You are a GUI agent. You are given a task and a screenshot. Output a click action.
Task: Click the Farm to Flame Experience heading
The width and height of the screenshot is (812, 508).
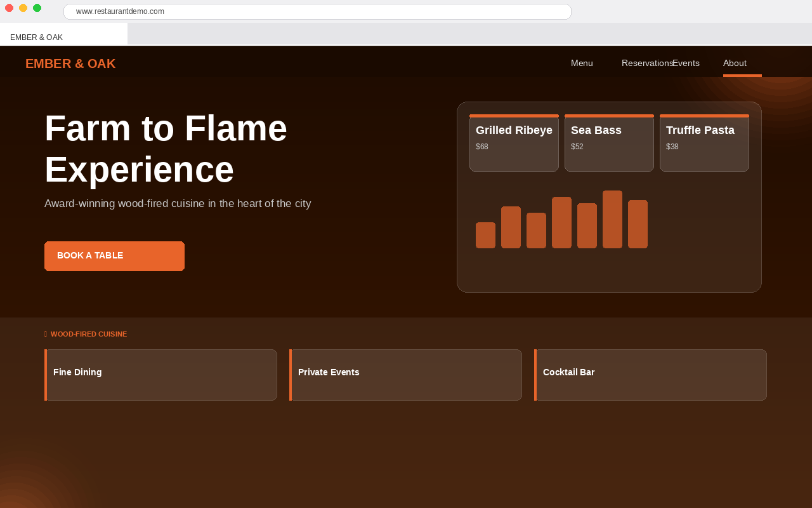tap(166, 149)
